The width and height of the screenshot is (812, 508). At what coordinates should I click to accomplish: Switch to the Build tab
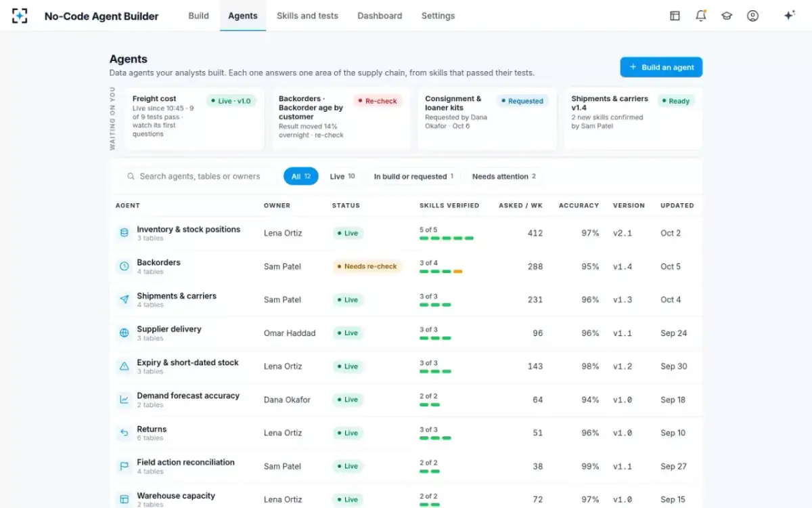[x=198, y=16]
